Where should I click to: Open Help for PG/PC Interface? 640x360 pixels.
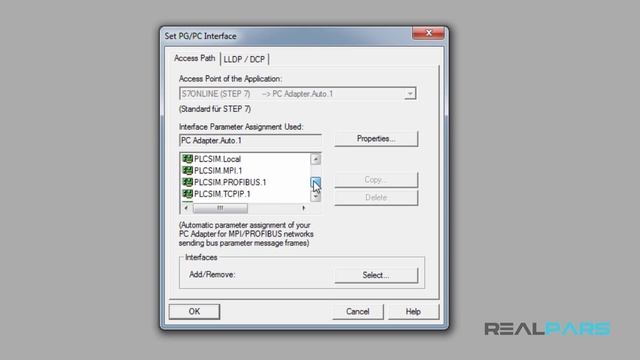[413, 312]
